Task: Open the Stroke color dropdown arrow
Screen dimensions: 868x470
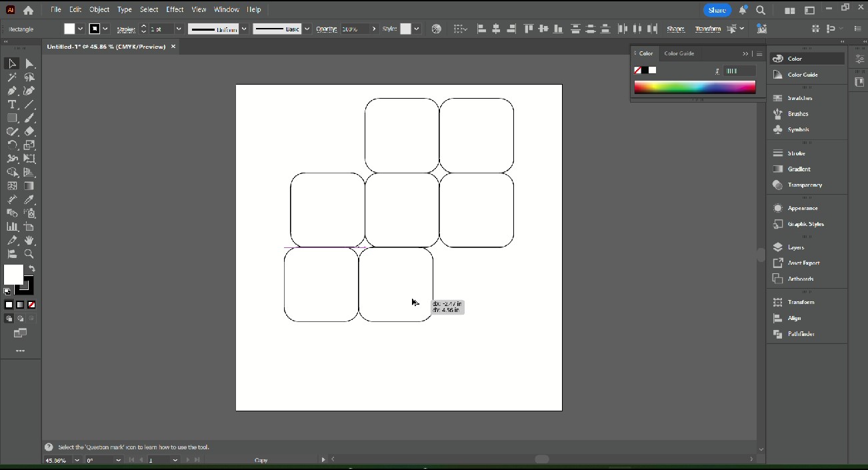Action: coord(105,29)
